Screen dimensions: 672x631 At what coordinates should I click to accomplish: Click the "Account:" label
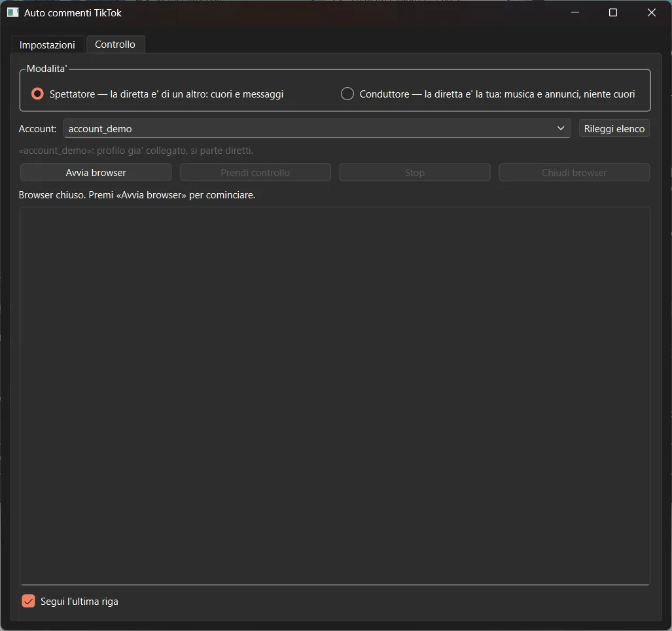click(38, 128)
